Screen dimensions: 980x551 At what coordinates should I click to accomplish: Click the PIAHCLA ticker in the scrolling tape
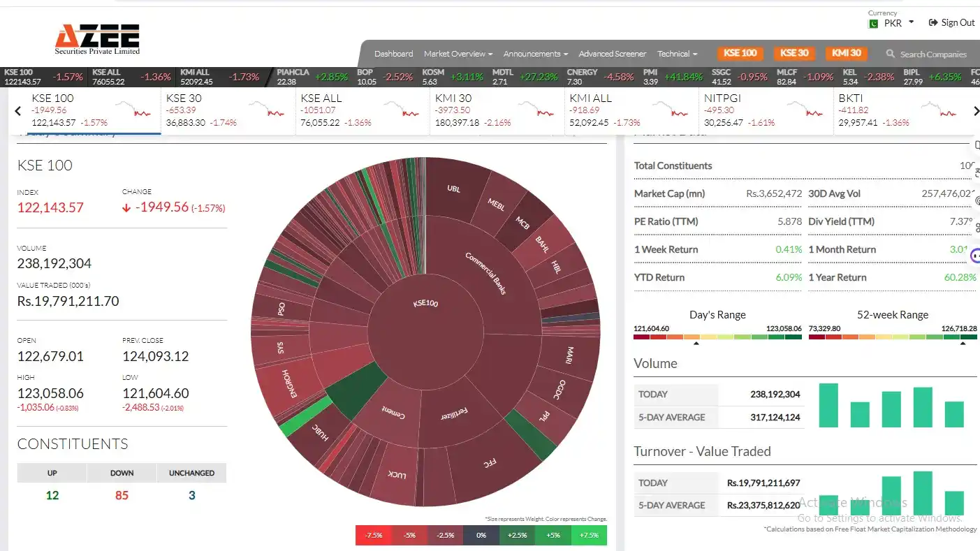tap(312, 77)
